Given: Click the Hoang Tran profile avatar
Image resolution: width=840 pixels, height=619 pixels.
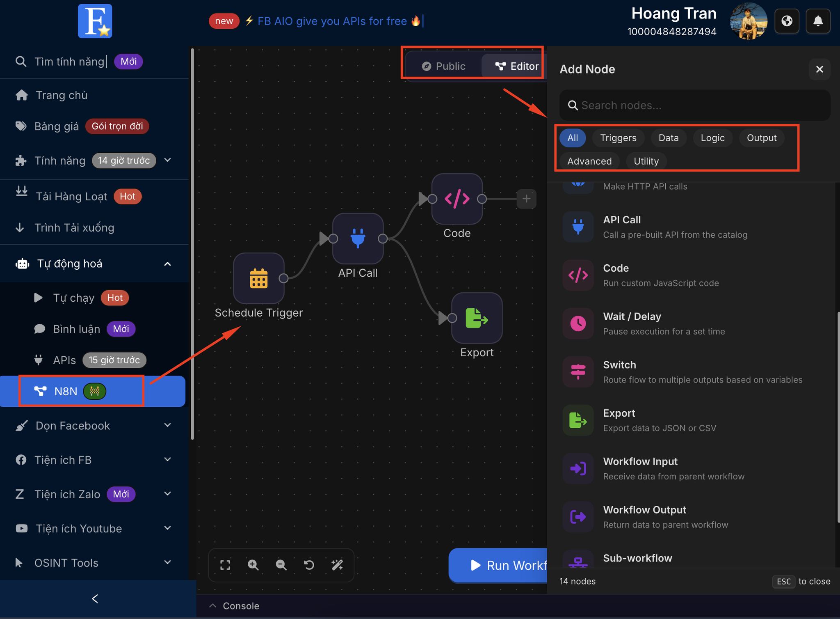Looking at the screenshot, I should (x=749, y=21).
